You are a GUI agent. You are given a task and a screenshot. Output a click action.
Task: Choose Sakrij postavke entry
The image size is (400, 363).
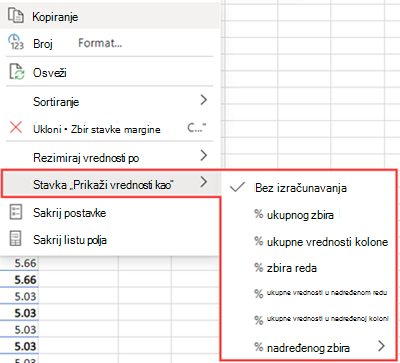tap(110, 213)
